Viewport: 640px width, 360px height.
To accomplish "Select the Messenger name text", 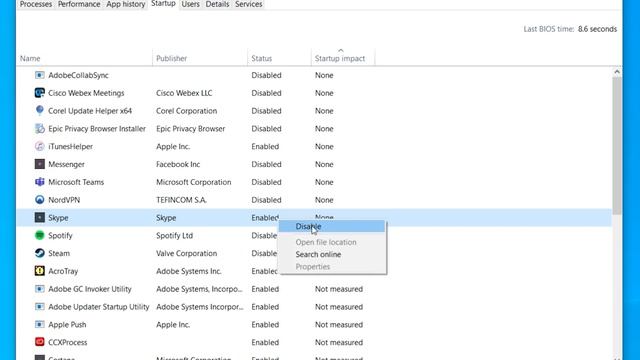I will click(66, 164).
